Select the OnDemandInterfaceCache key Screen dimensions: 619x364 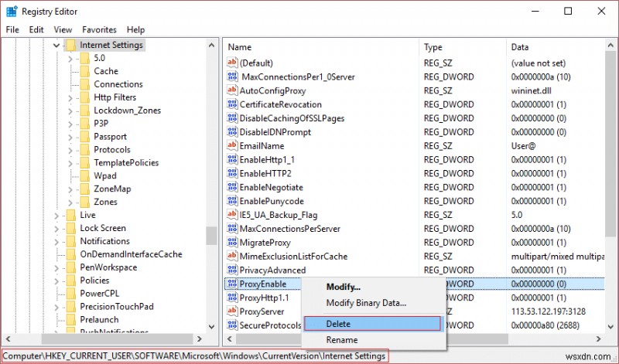(131, 254)
